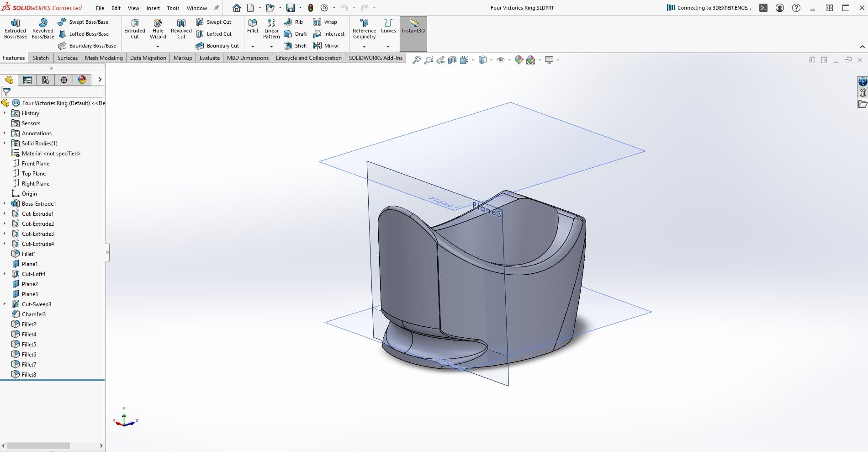This screenshot has width=868, height=452.
Task: Select the Extruded Boss/Base tool
Action: 16,28
